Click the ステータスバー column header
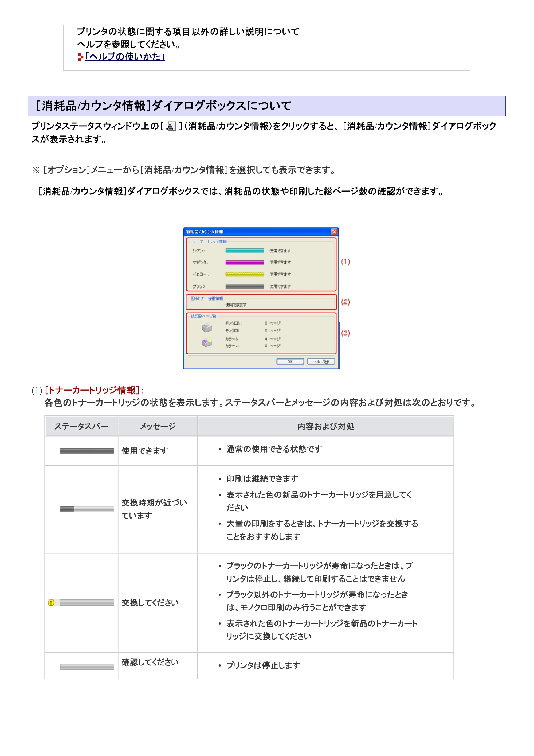 (x=81, y=426)
